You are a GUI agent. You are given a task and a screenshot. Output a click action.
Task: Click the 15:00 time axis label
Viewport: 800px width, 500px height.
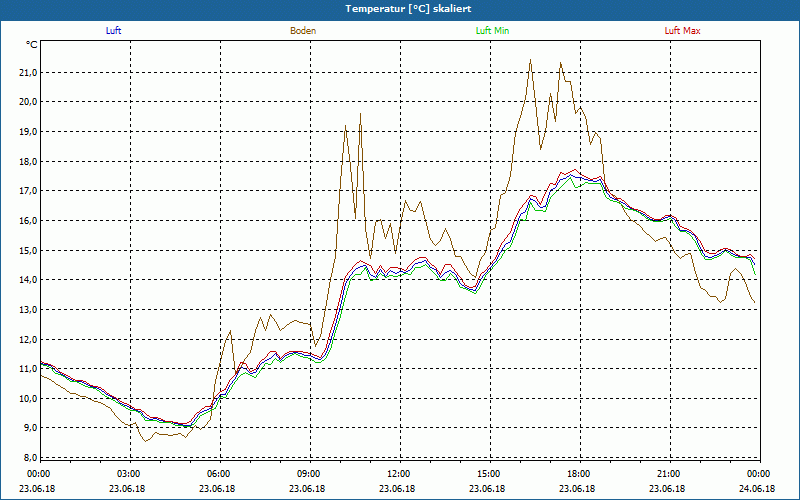click(x=489, y=474)
